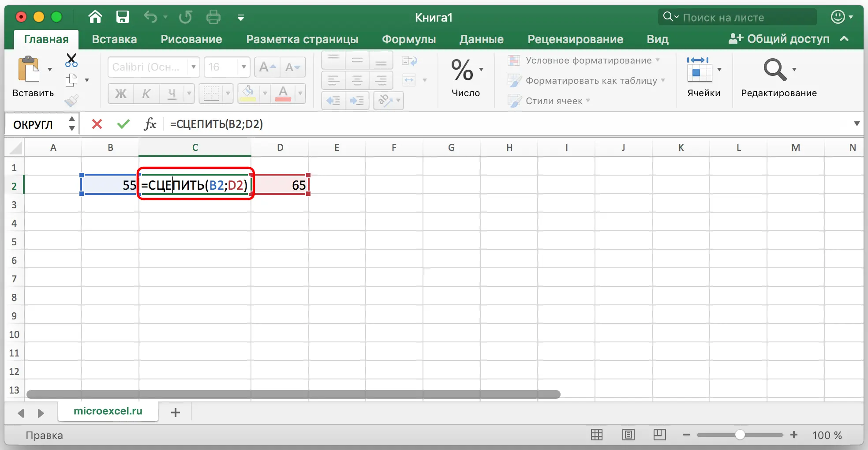Decrease indent icon
Viewport: 868px width, 450px height.
click(334, 101)
